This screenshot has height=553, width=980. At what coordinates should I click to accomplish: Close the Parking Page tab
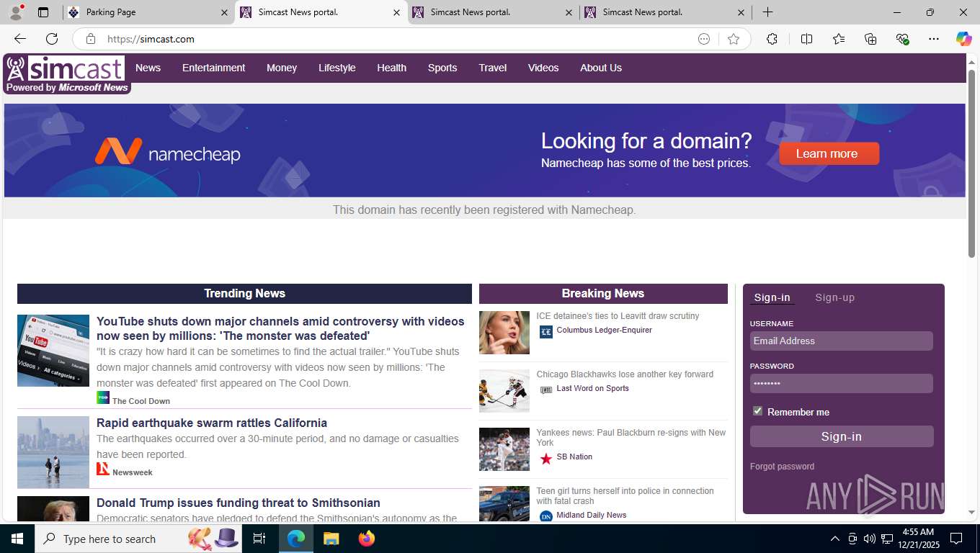(x=224, y=12)
